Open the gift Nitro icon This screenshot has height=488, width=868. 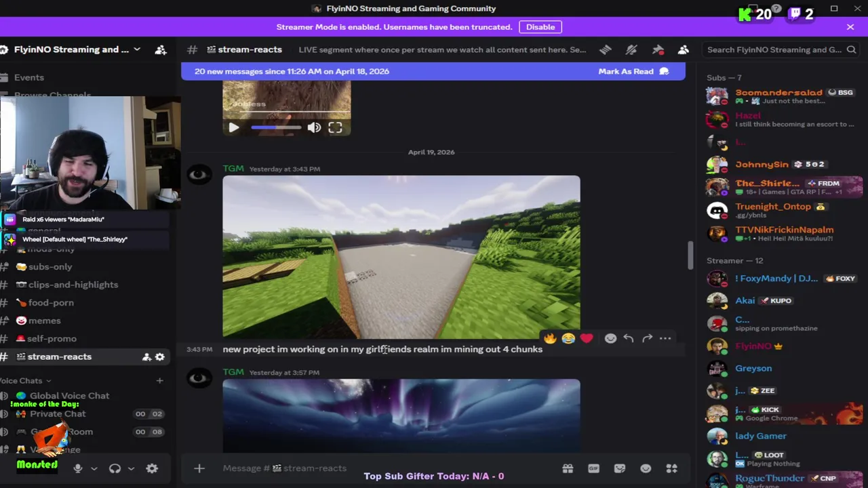(x=568, y=468)
